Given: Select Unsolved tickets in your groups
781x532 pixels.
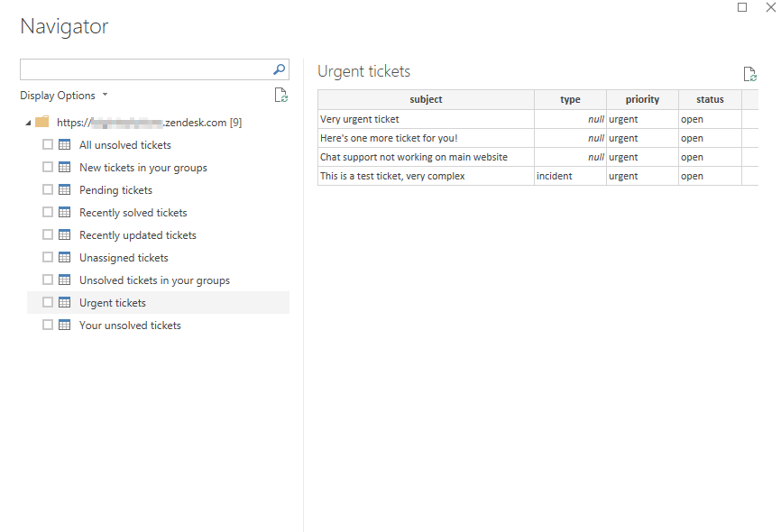Looking at the screenshot, I should (154, 280).
